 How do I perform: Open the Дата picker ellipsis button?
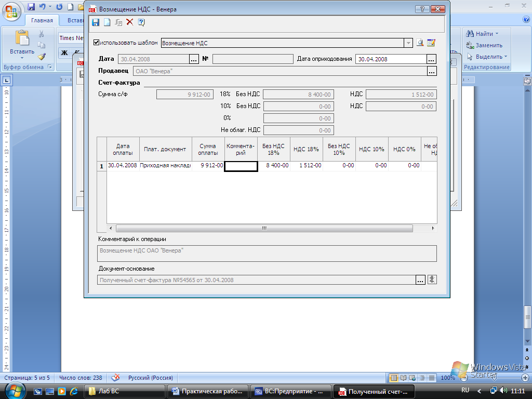[x=194, y=59]
